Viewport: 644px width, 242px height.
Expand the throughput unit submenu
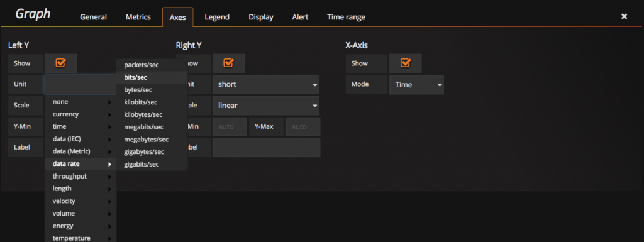80,177
